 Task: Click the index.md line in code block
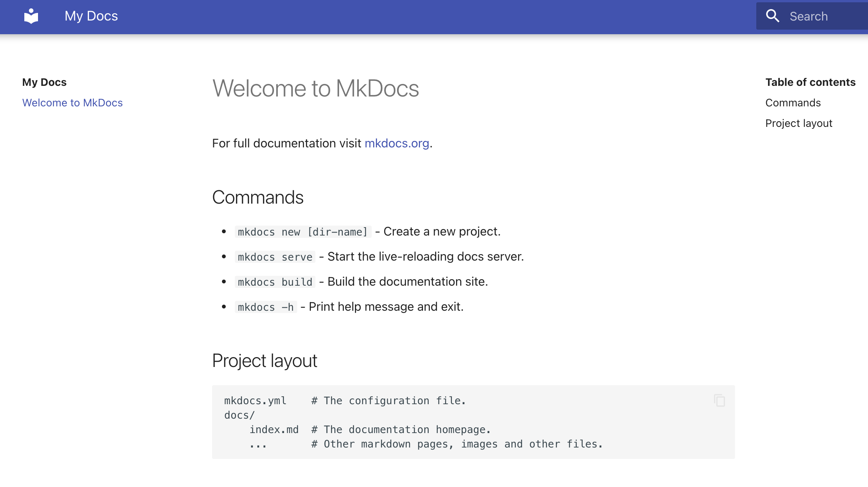[x=274, y=430]
